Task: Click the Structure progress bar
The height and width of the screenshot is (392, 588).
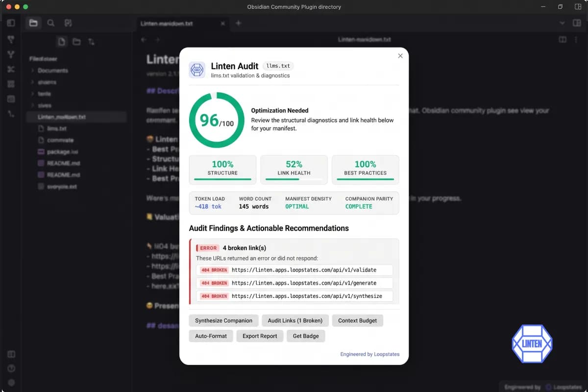Action: point(222,179)
